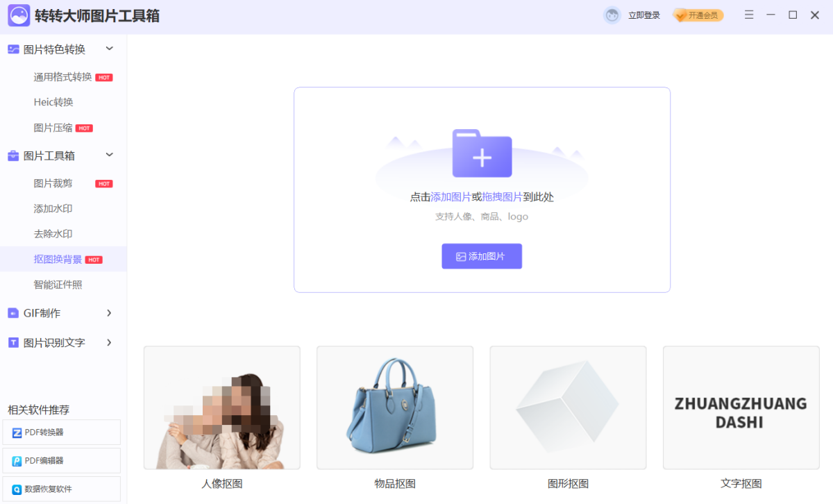Image resolution: width=833 pixels, height=504 pixels.
Task: Choose the 文字抠图 sample thumbnail
Action: click(x=741, y=408)
